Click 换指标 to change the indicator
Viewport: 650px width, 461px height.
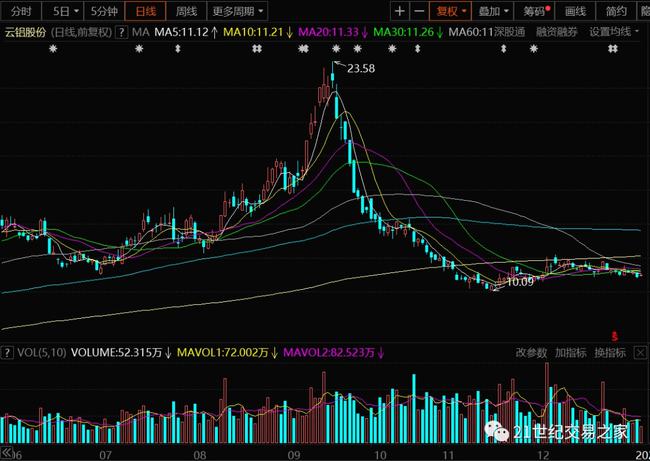point(610,353)
